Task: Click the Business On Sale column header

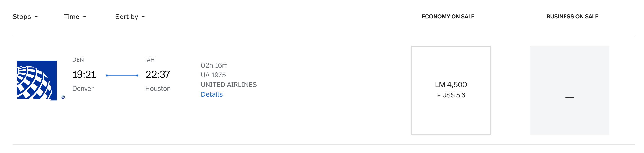Action: tap(572, 17)
